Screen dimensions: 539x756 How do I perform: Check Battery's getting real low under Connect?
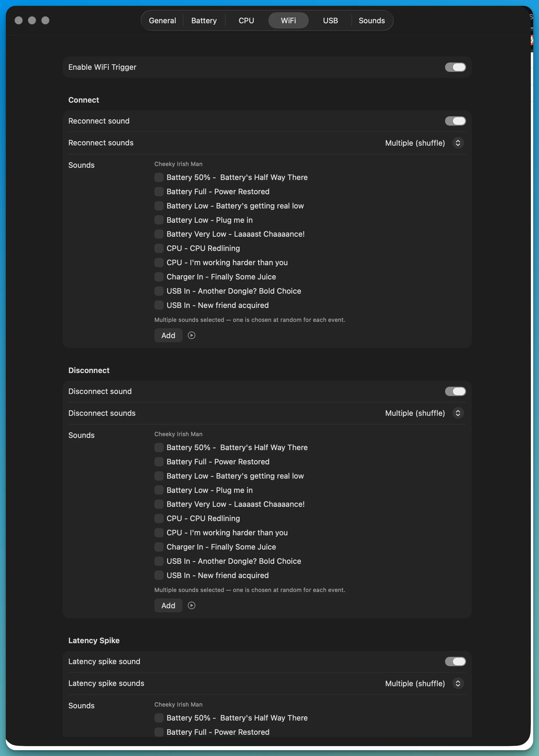159,206
